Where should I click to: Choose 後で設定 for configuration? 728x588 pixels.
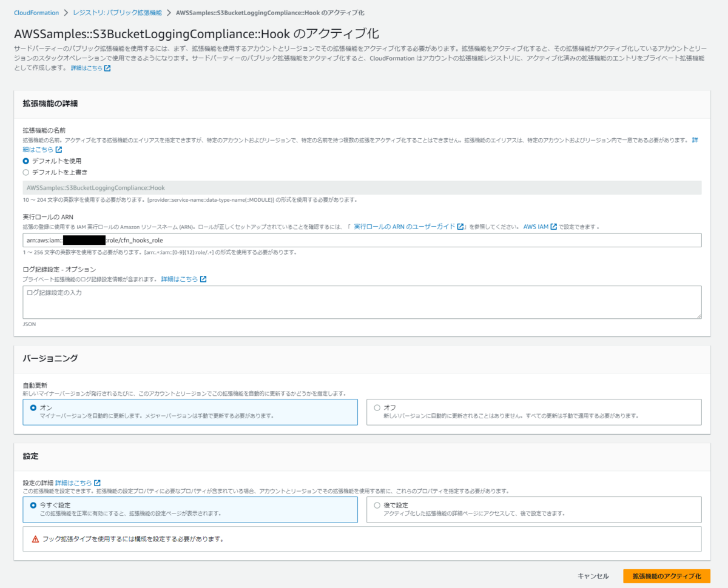pos(376,505)
